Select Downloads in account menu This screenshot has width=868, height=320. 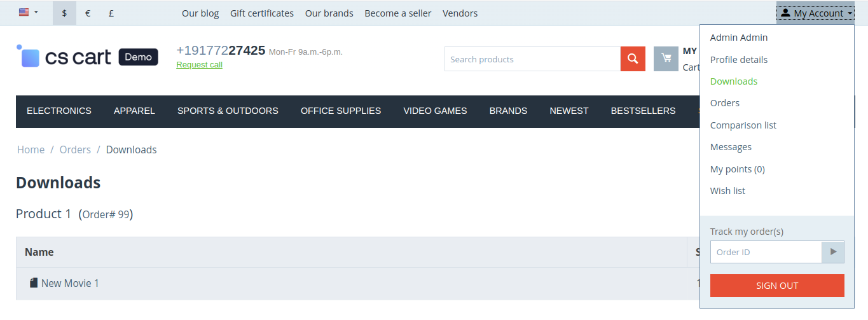(x=734, y=81)
